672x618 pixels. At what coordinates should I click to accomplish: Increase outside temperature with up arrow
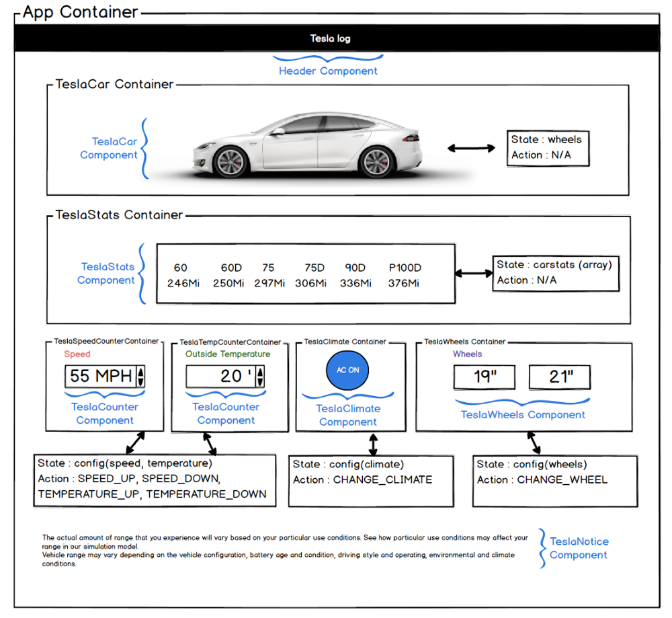click(x=260, y=371)
